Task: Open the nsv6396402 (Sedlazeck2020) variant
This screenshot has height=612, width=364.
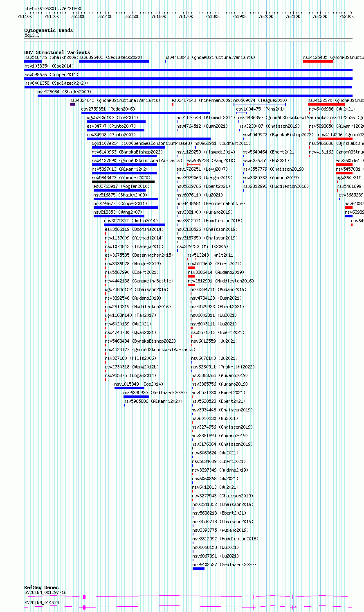Action: point(110,58)
